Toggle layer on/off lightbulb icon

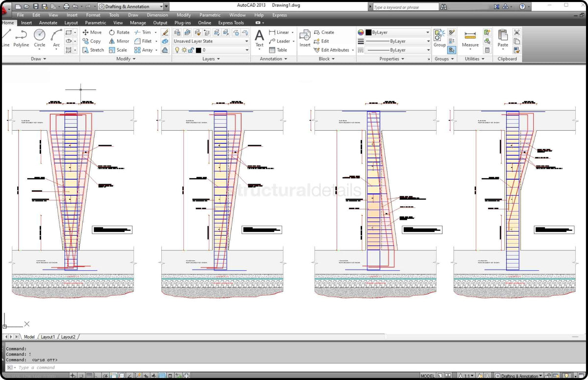[x=177, y=50]
